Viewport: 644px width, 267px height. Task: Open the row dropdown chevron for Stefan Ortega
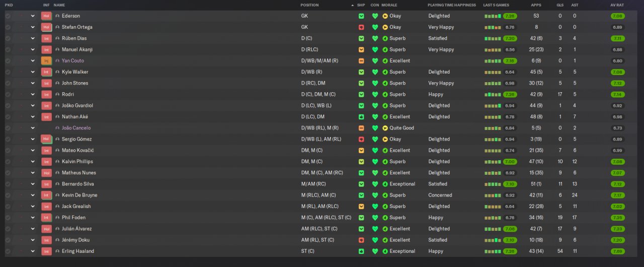pyautogui.click(x=33, y=27)
